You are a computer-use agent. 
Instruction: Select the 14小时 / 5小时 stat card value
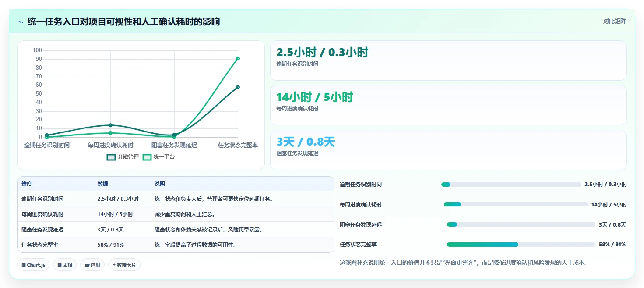pyautogui.click(x=315, y=97)
